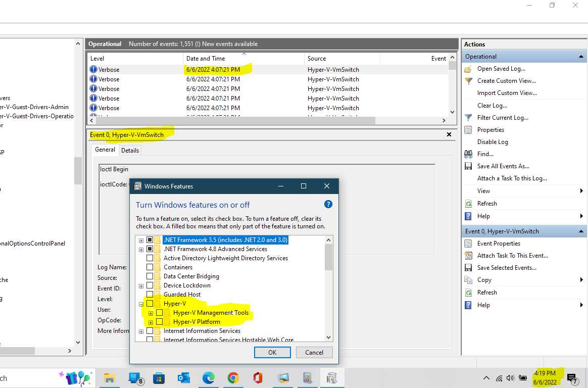Open Office from the taskbar

click(x=258, y=378)
